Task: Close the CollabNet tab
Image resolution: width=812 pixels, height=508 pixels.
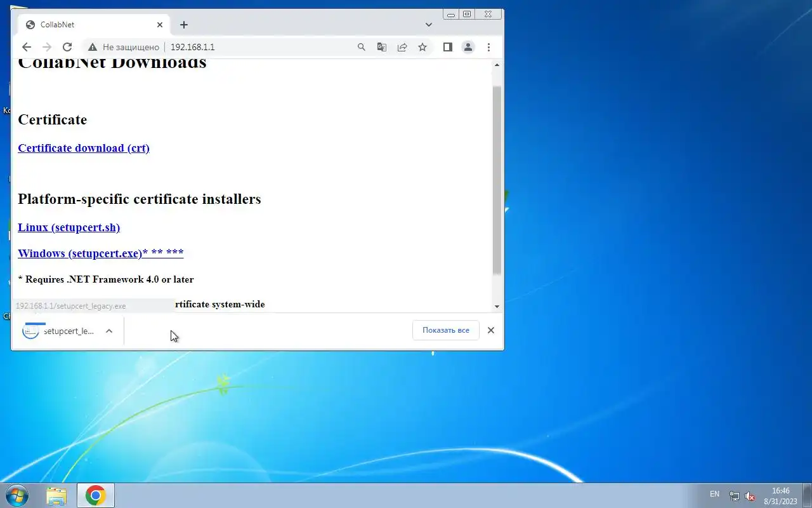Action: click(160, 25)
